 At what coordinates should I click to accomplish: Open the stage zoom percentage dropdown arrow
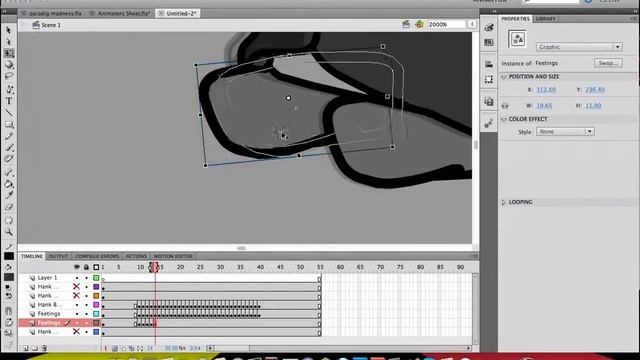472,24
